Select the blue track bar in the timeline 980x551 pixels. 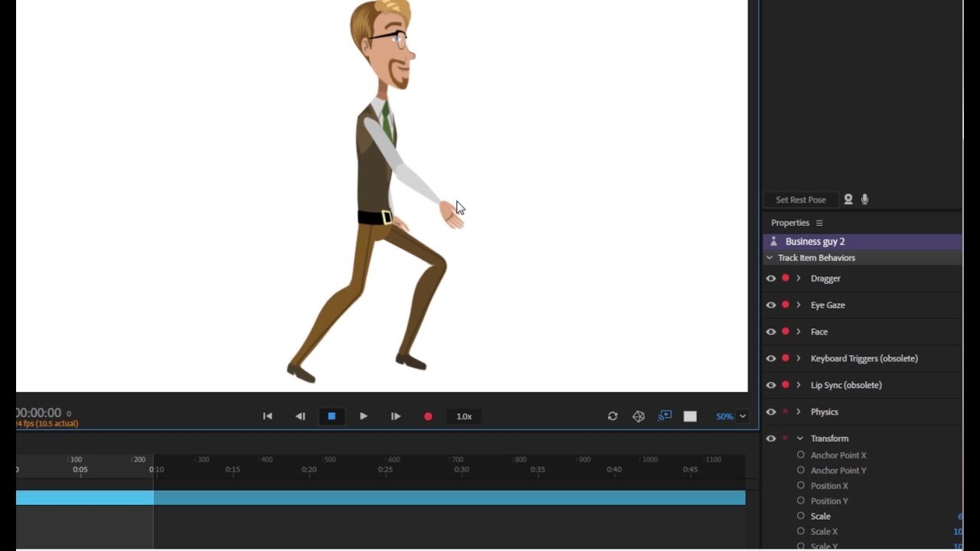381,498
